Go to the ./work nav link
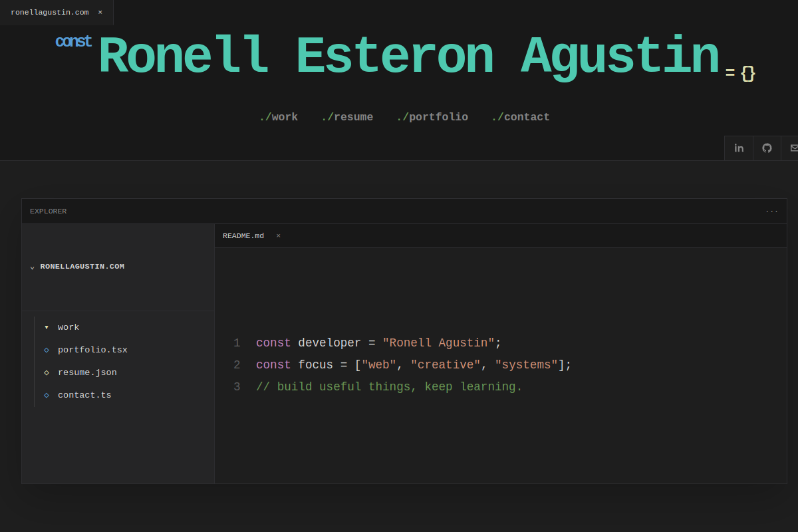 click(279, 117)
